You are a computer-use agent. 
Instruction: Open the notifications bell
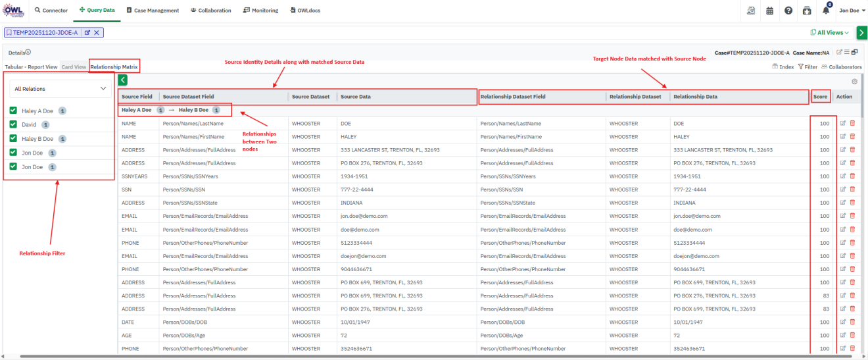(x=826, y=11)
